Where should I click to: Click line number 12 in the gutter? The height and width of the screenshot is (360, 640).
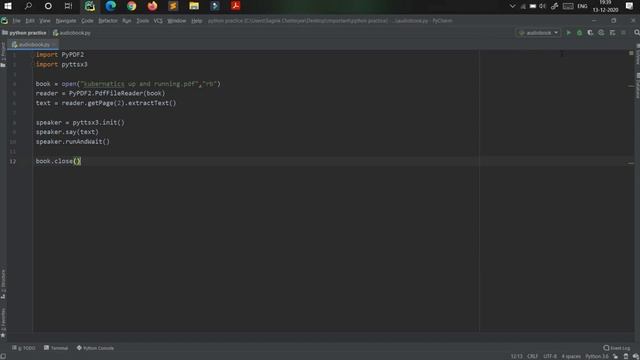click(13, 161)
